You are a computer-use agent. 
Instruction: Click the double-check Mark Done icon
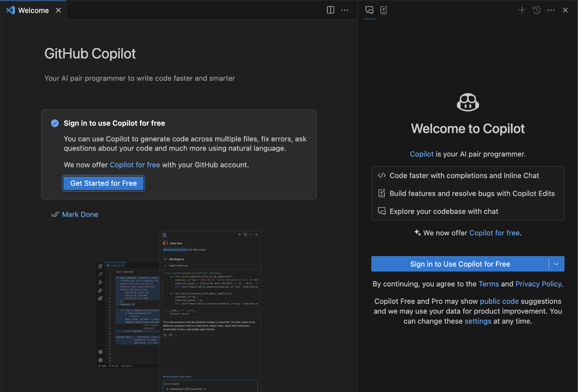click(55, 214)
